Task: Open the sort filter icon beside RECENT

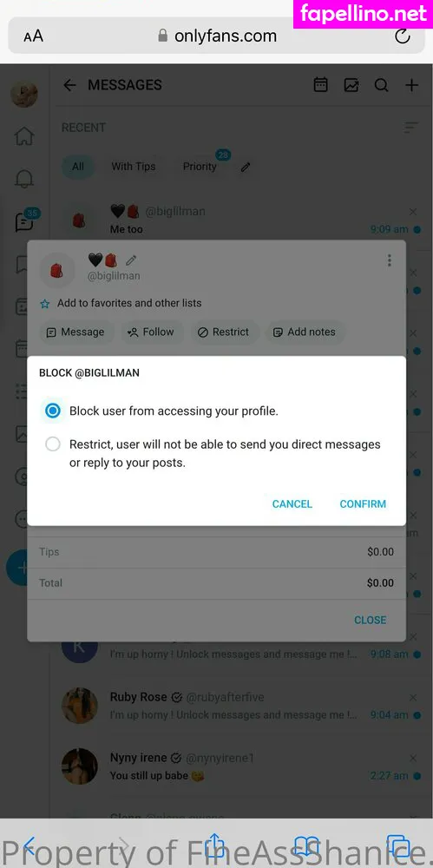Action: 410,128
